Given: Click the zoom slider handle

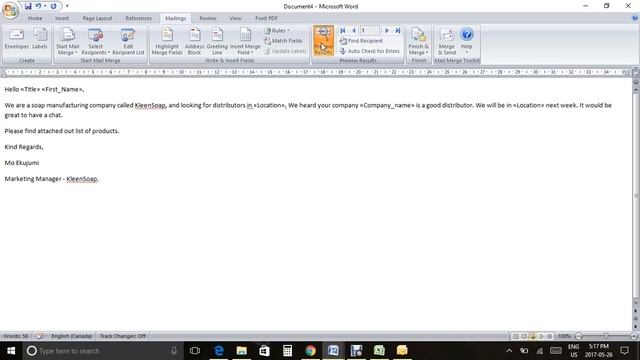Looking at the screenshot, I should click(606, 336).
